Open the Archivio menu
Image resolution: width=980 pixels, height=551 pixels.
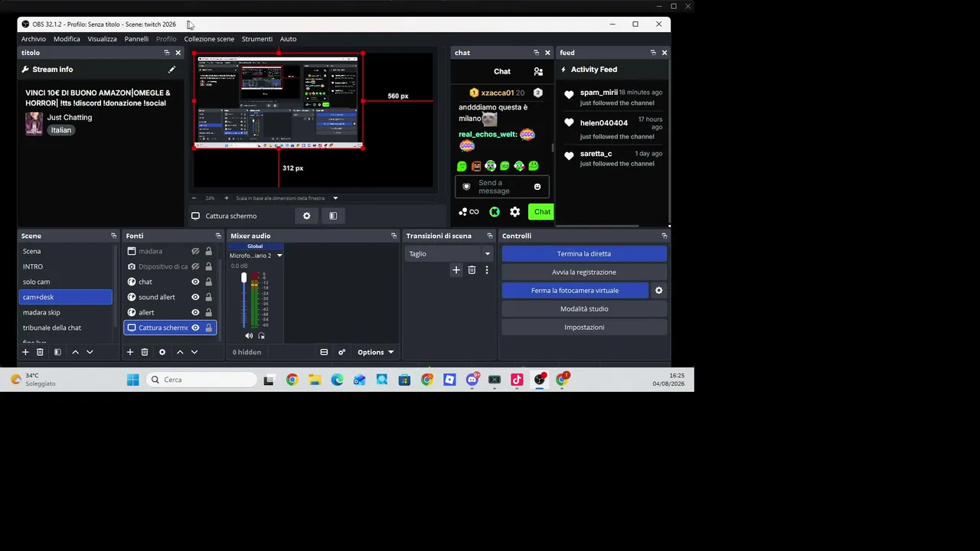pos(34,39)
